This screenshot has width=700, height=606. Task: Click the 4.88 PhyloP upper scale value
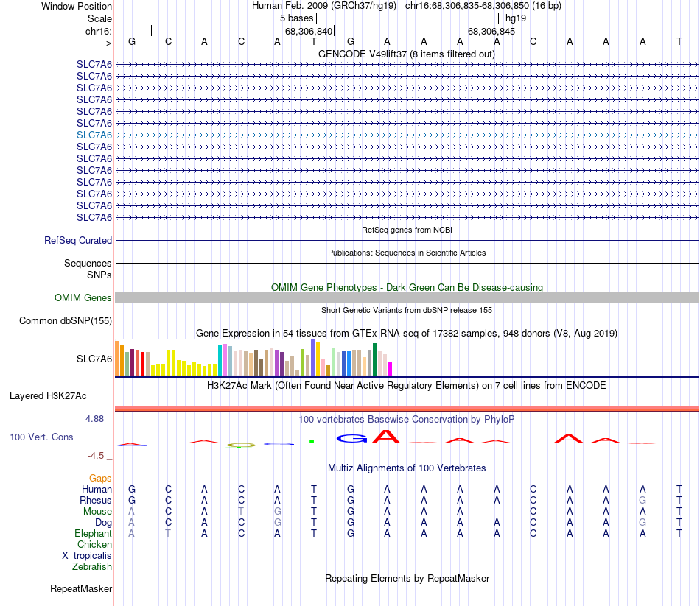(94, 419)
